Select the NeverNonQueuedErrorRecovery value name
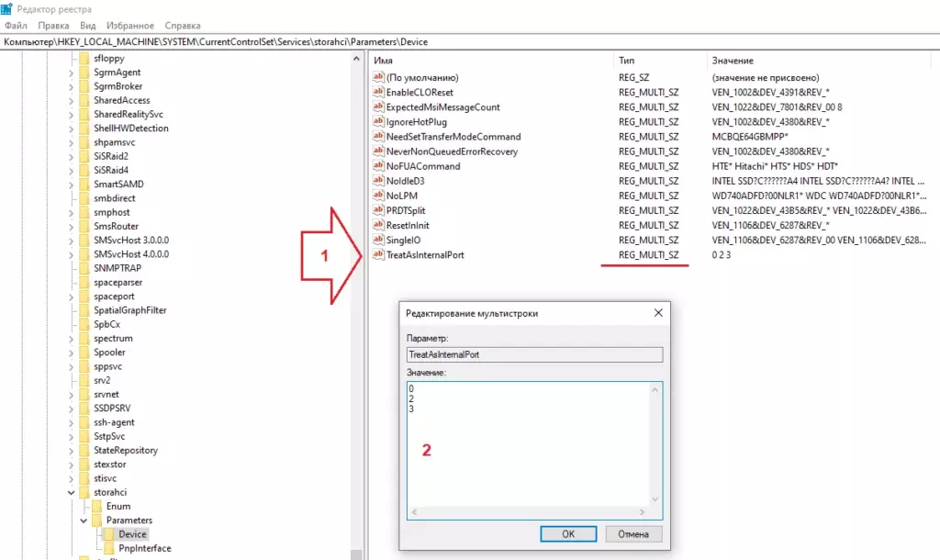This screenshot has width=940, height=560. [x=452, y=151]
